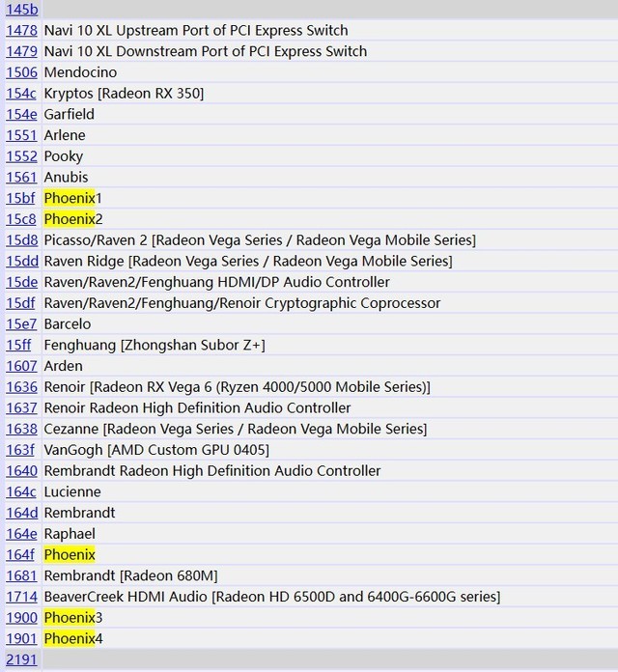Image resolution: width=618 pixels, height=672 pixels.
Task: Click the 'Raven Ridge' device description
Action: tap(248, 262)
